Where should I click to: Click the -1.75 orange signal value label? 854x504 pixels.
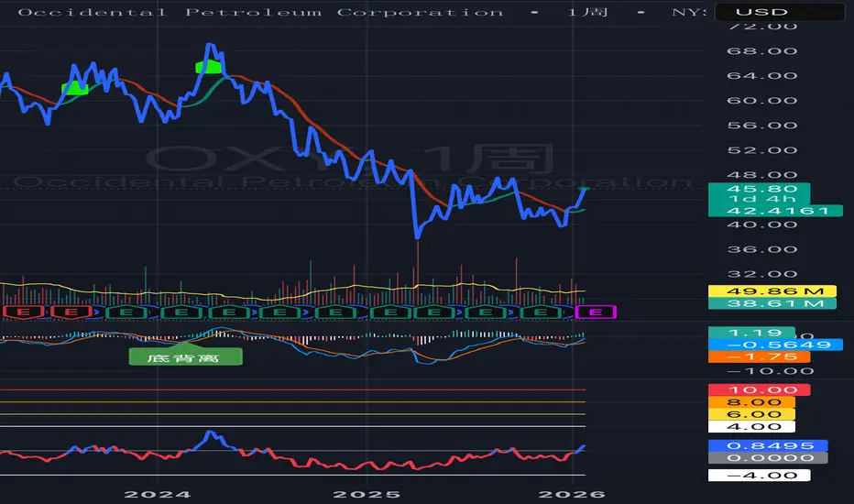(x=760, y=356)
